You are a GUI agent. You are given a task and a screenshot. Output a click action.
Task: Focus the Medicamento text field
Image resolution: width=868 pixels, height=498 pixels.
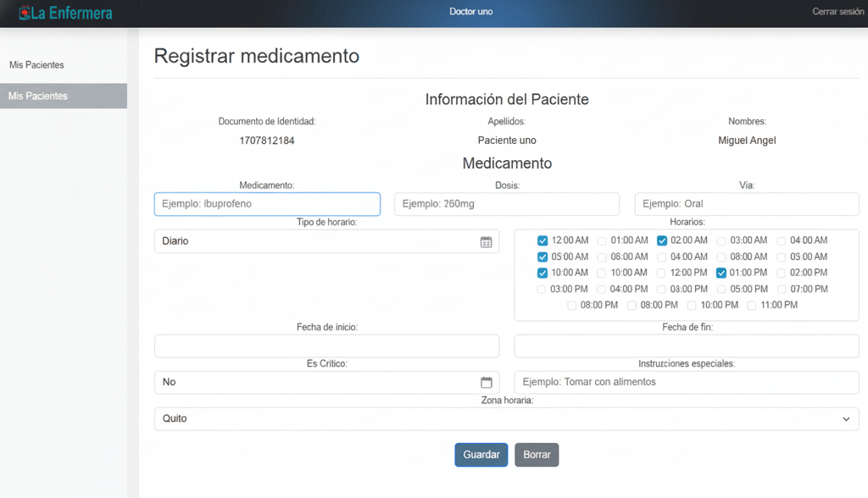point(267,204)
